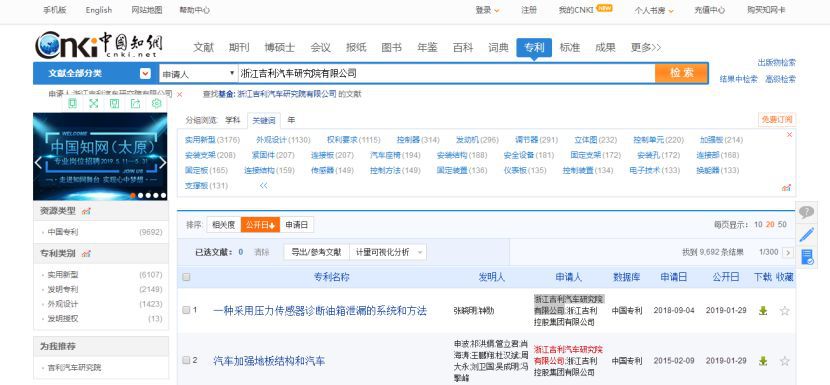830x385 pixels.
Task: Click the 免费订阅 subscribe button
Action: [x=776, y=120]
